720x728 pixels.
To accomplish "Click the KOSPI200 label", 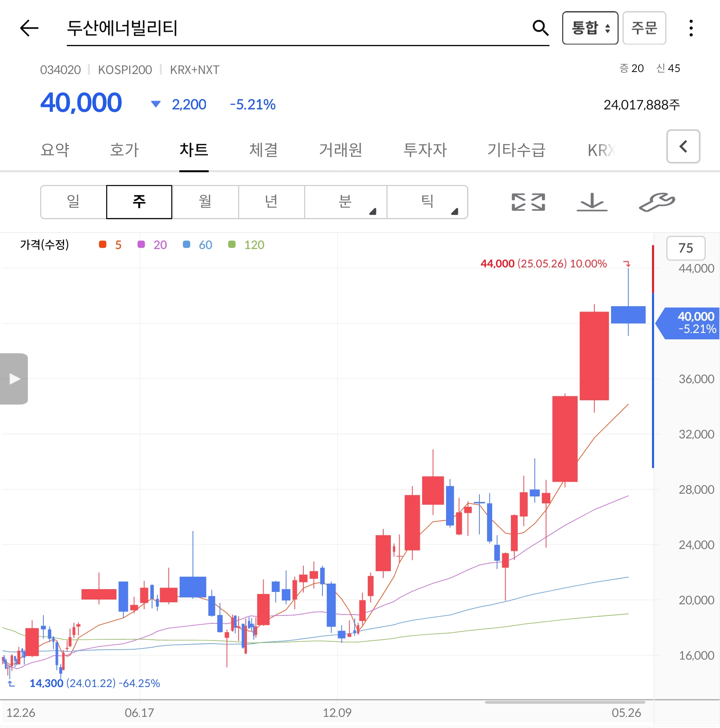I will pos(125,70).
